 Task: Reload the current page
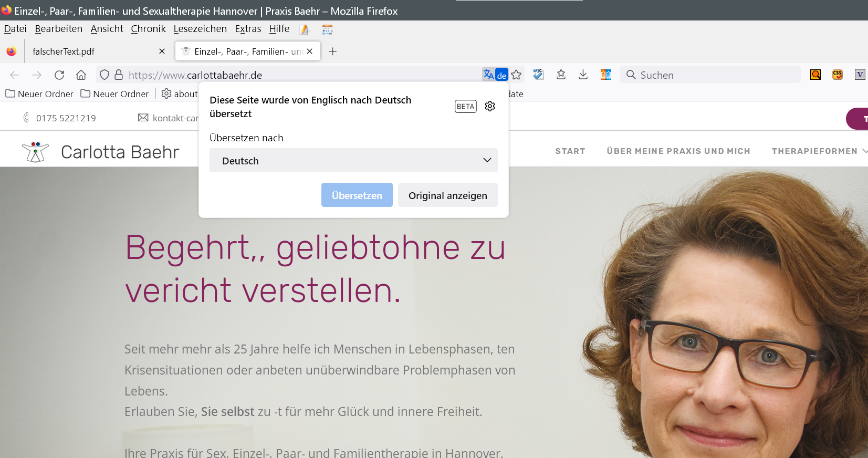(59, 75)
